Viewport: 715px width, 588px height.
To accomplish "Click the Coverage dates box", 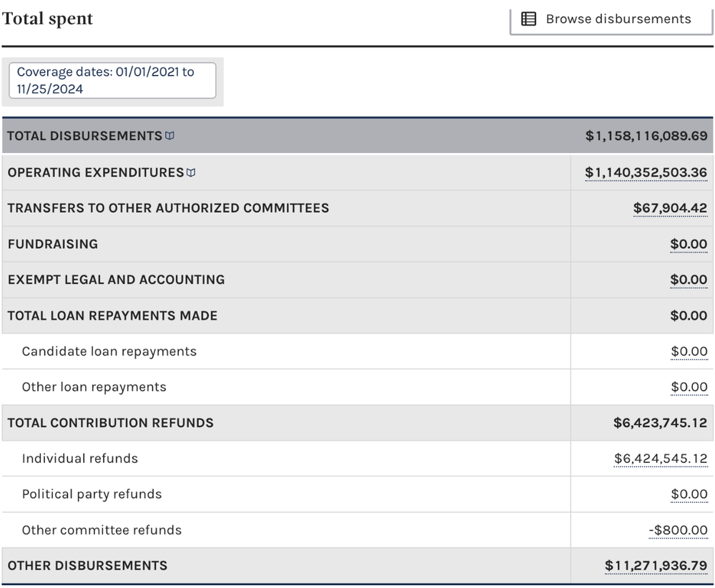I will tap(112, 80).
